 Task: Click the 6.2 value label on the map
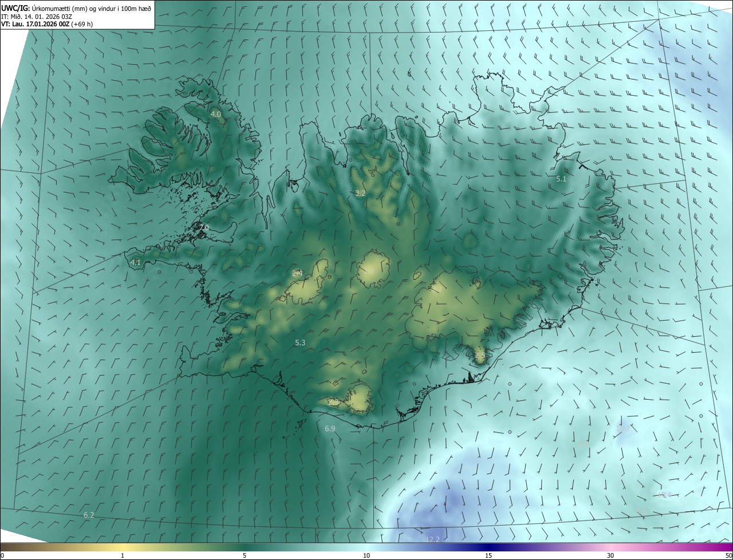tap(89, 515)
